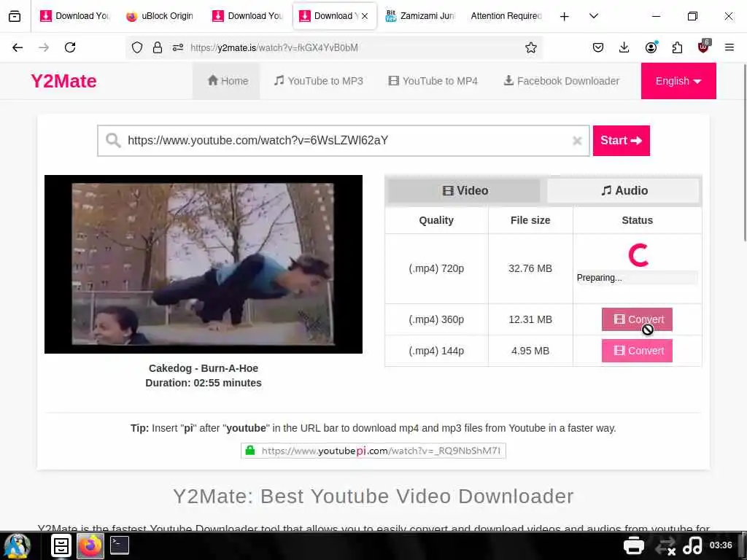Click the "4.95 MB" file size cell

click(530, 351)
